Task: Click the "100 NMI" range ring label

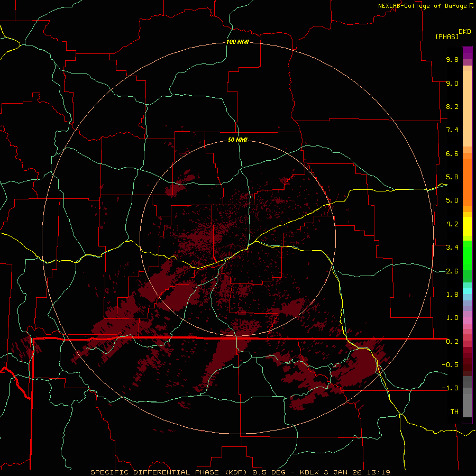Action: (x=237, y=42)
